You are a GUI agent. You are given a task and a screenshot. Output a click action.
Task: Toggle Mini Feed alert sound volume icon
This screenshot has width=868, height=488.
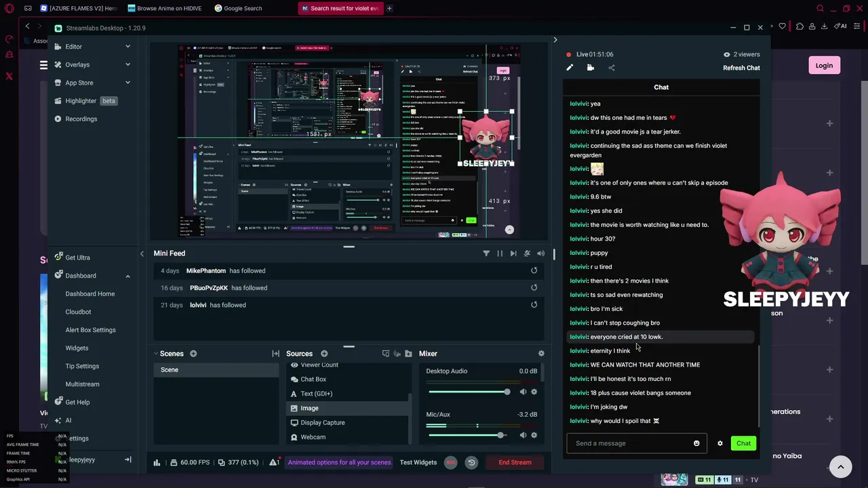coord(540,253)
